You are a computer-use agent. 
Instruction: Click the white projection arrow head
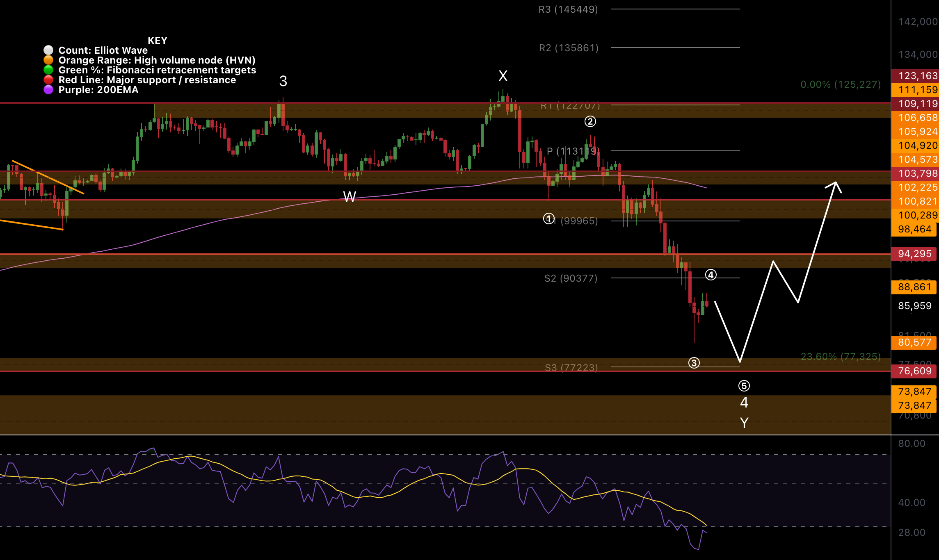(x=835, y=184)
